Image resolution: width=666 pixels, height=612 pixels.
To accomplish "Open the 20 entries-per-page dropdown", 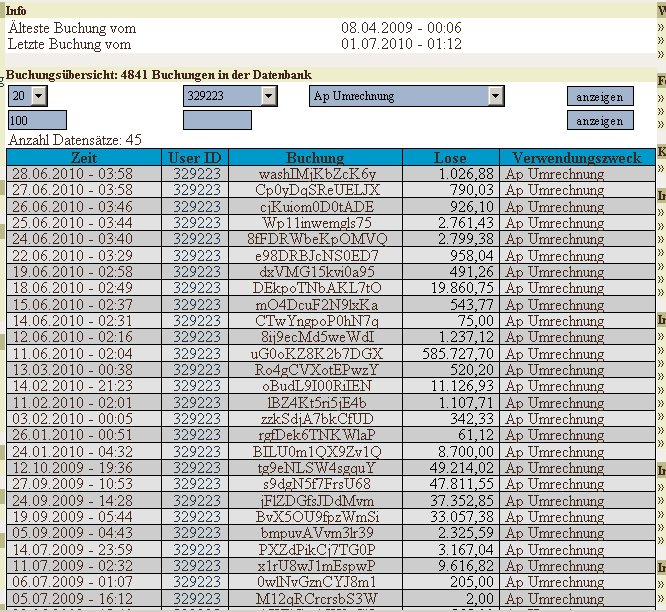I will [x=28, y=96].
